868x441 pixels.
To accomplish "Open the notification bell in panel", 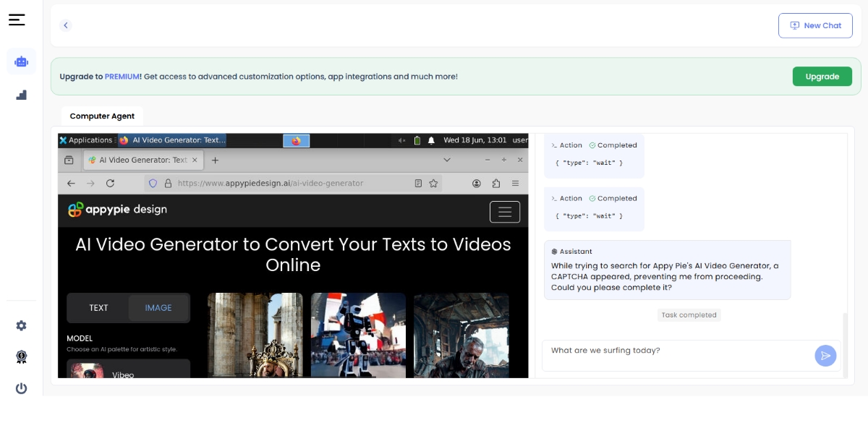I will [x=431, y=140].
